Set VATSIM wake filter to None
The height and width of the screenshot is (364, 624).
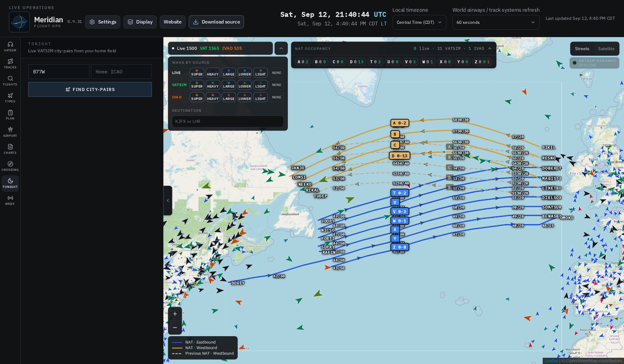coord(277,85)
